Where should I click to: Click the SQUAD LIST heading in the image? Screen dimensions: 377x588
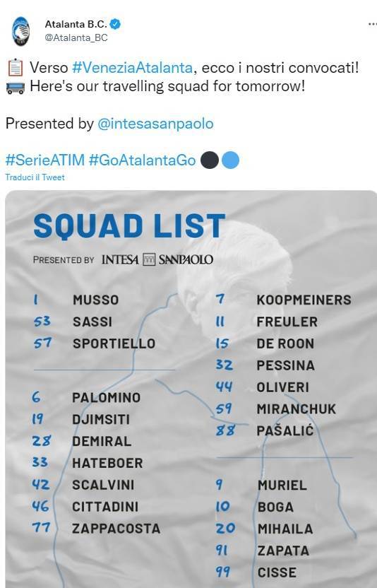(x=129, y=225)
